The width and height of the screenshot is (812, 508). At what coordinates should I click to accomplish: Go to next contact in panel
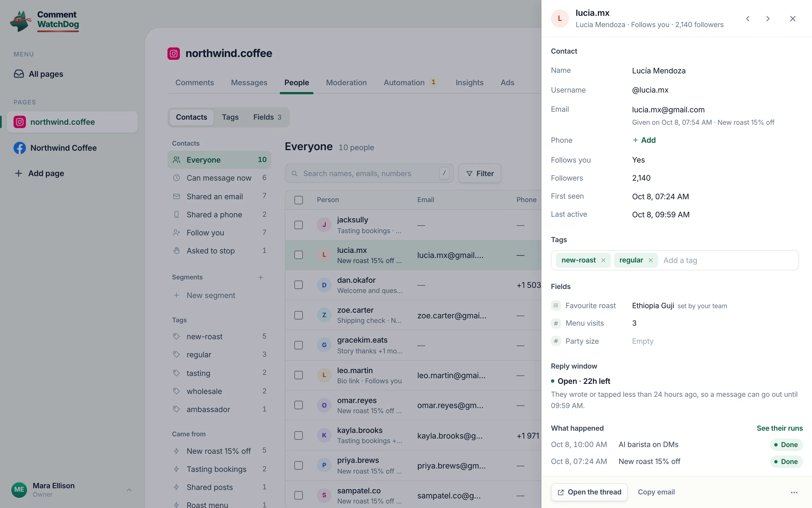click(768, 18)
